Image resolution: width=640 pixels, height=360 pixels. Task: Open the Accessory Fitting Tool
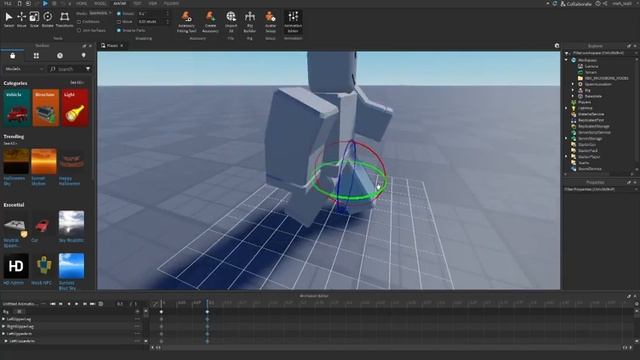(x=187, y=22)
